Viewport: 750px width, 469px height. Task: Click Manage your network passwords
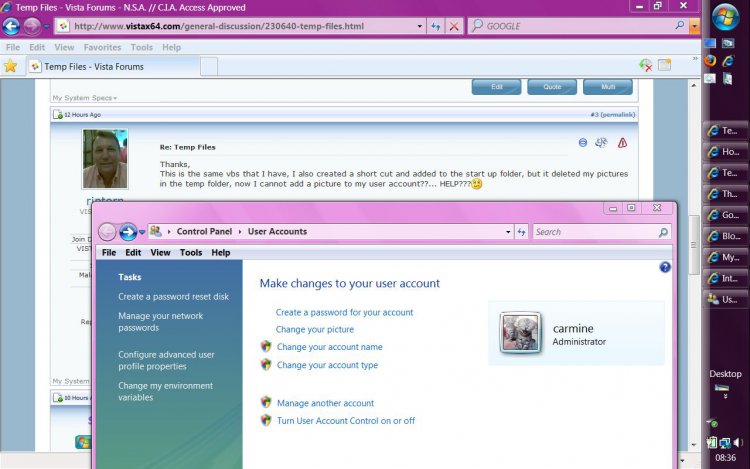[x=161, y=322]
